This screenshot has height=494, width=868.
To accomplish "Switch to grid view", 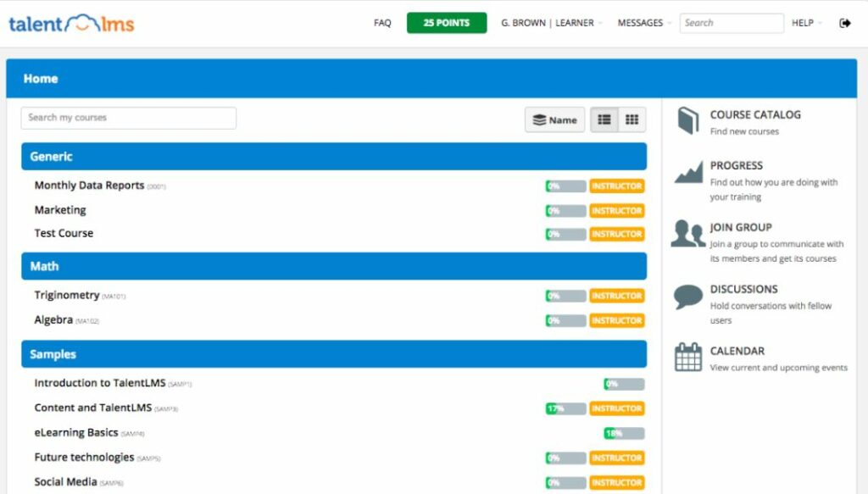I will coord(632,119).
